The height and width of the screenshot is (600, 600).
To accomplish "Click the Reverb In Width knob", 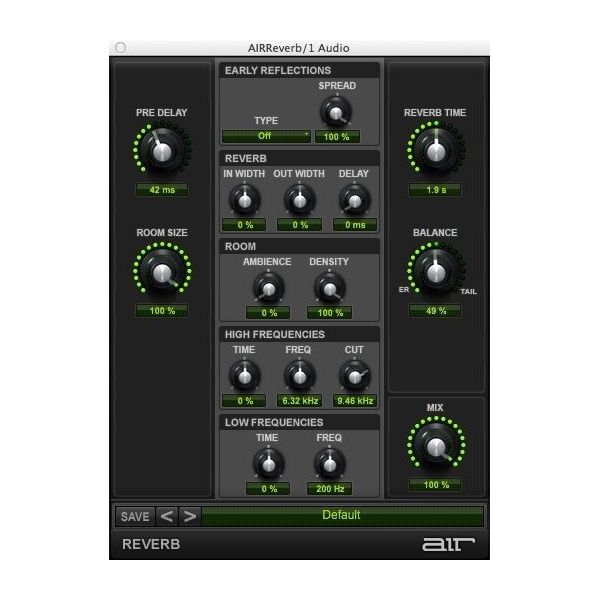I will coord(245,200).
